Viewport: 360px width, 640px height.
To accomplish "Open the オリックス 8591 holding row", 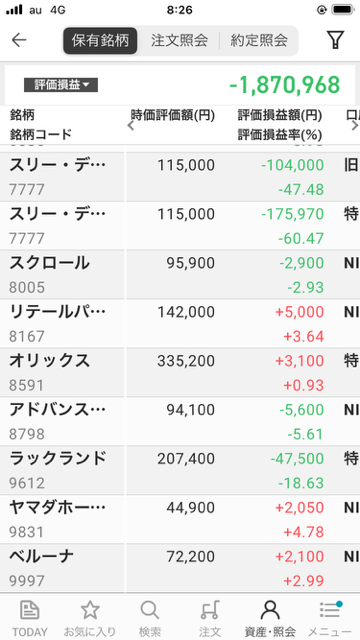I will point(180,372).
